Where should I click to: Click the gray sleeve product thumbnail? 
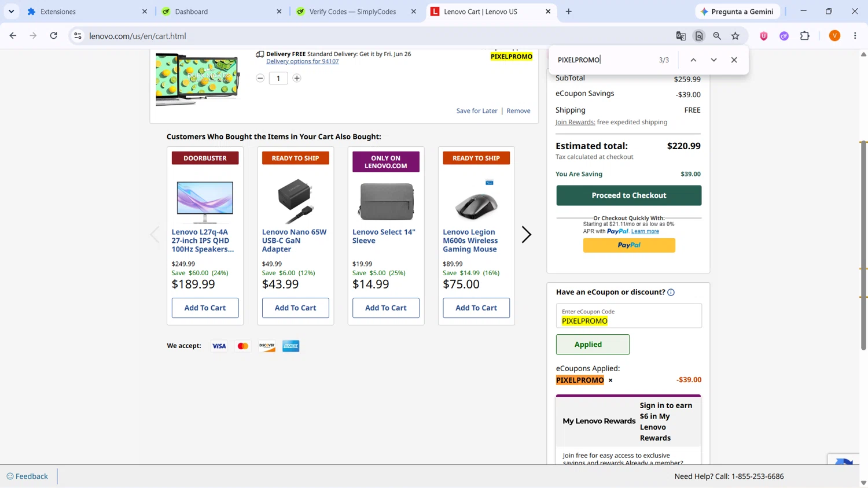coord(386,202)
